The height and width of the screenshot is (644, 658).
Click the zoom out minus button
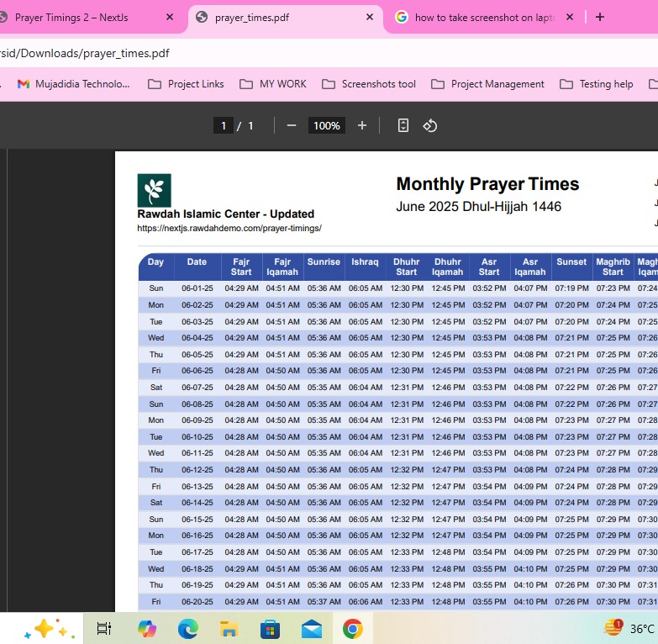[292, 125]
